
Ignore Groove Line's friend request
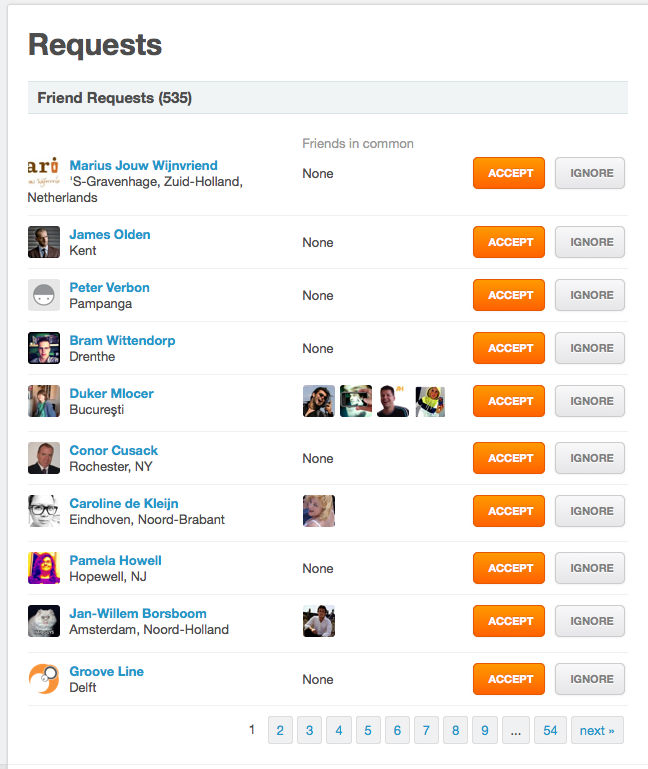590,679
